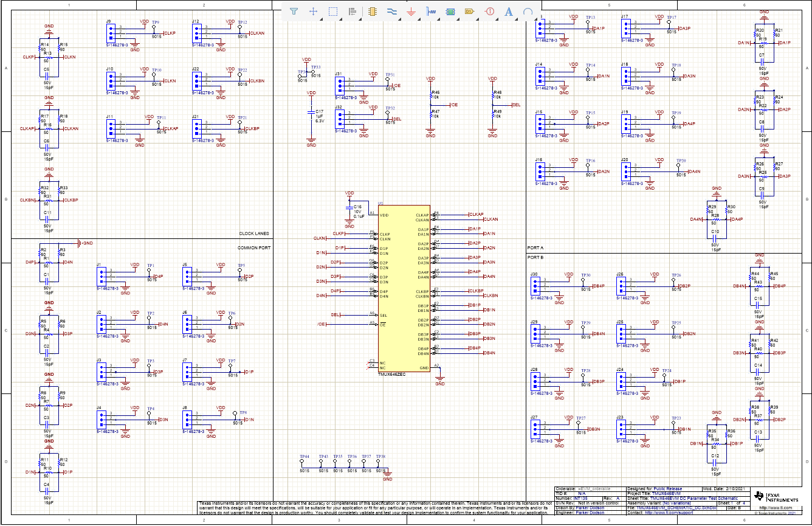Viewport: 812px width, 526px height.
Task: Click the J31 connector symbol
Action: pos(339,85)
